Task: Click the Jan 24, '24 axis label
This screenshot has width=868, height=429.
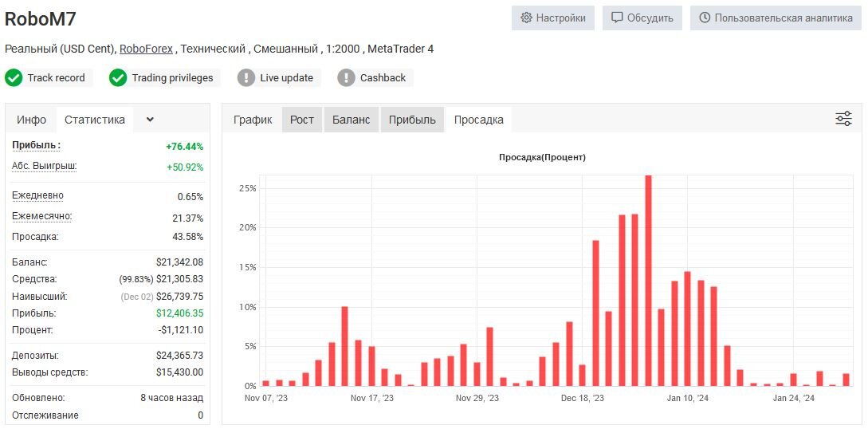Action: 793,398
